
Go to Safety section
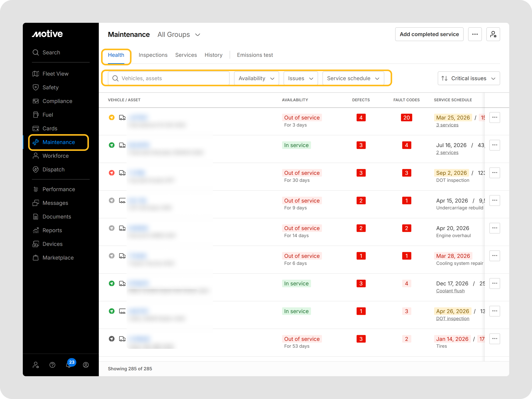(x=46, y=88)
